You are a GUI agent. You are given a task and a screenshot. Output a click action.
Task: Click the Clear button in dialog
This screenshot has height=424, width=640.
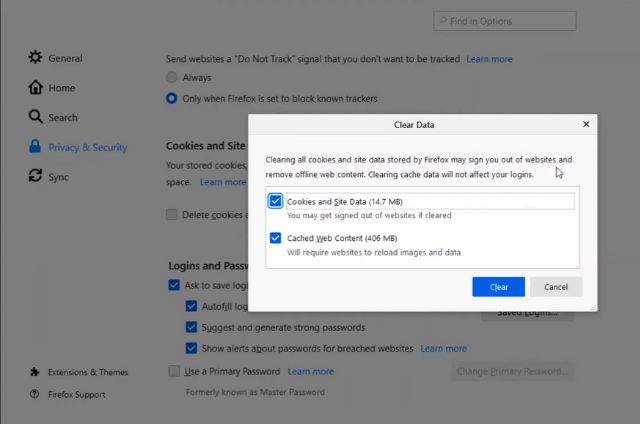498,287
